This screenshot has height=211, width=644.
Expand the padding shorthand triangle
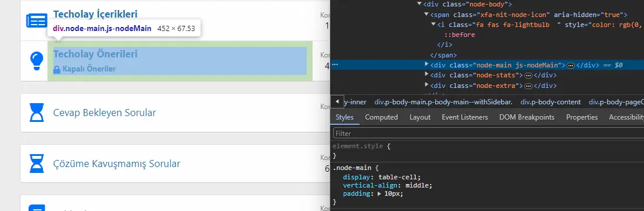[x=379, y=194]
